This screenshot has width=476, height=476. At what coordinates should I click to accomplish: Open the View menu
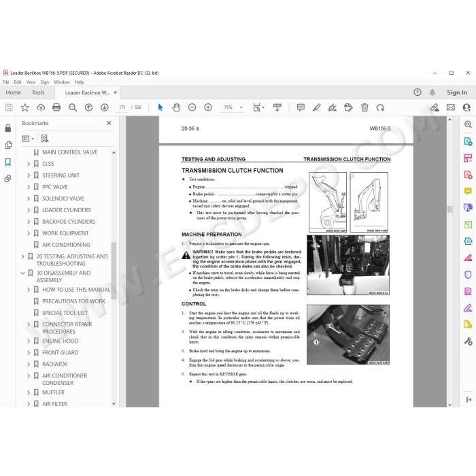[x=31, y=82]
